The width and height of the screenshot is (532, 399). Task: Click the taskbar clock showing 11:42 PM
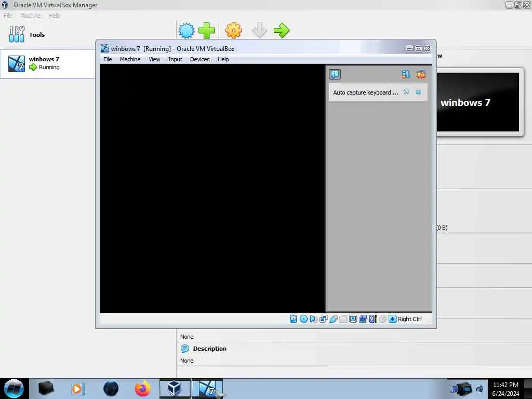pos(506,389)
